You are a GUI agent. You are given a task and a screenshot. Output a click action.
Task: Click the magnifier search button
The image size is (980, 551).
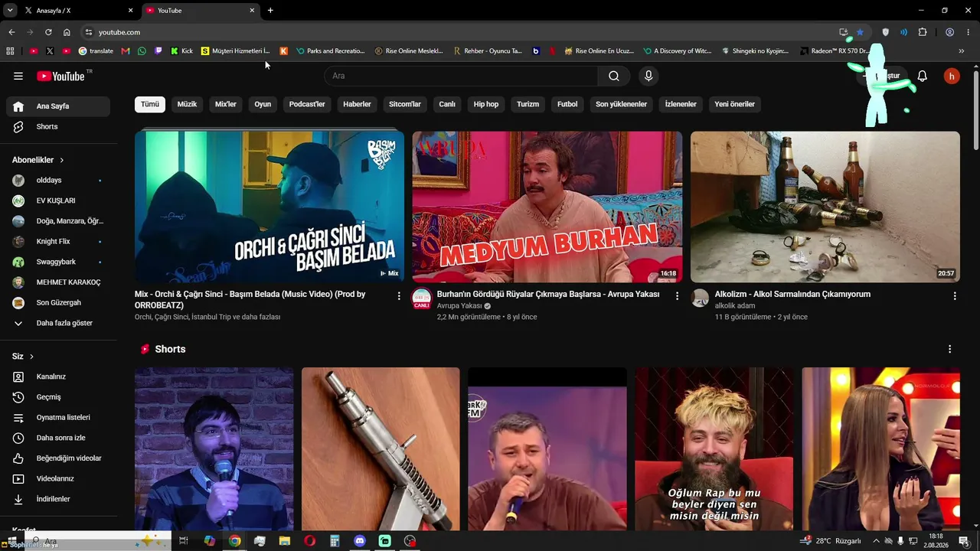click(x=614, y=76)
